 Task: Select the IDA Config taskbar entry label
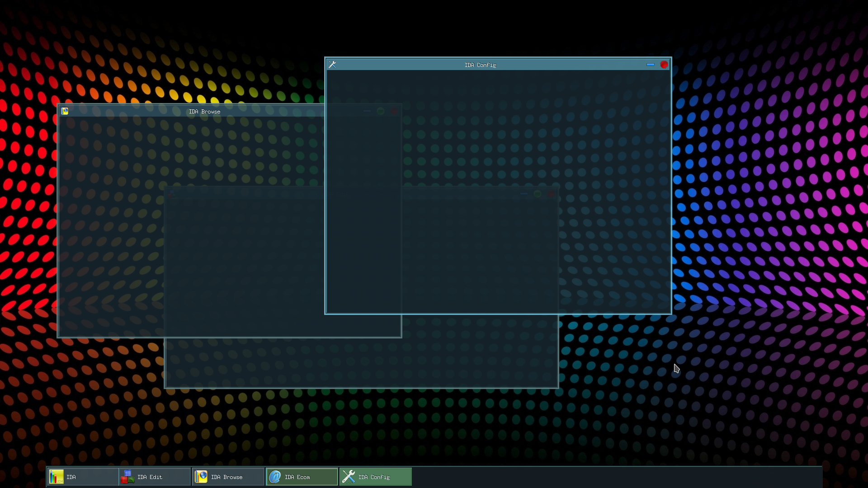[374, 477]
